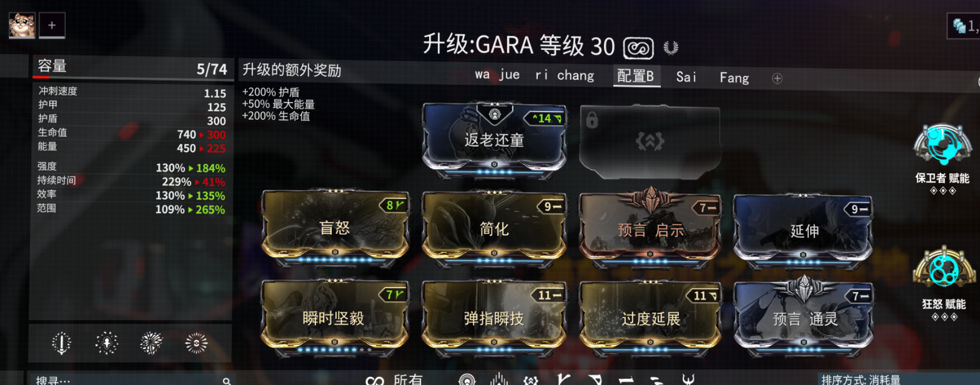Switch to the ri chang config tab
The width and height of the screenshot is (980, 385).
click(x=565, y=75)
